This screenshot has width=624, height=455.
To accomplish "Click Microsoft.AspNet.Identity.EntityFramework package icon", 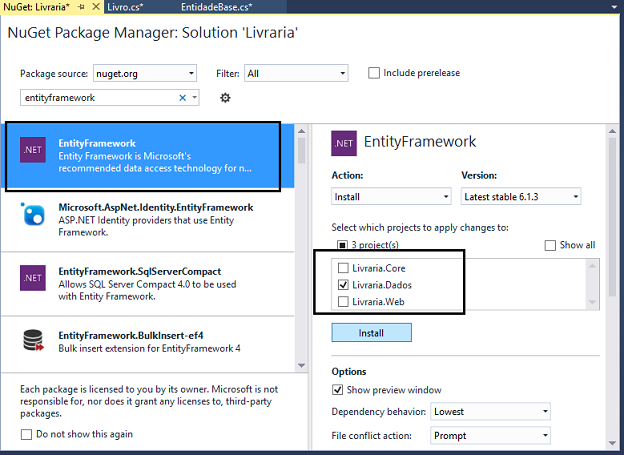I will 33,214.
